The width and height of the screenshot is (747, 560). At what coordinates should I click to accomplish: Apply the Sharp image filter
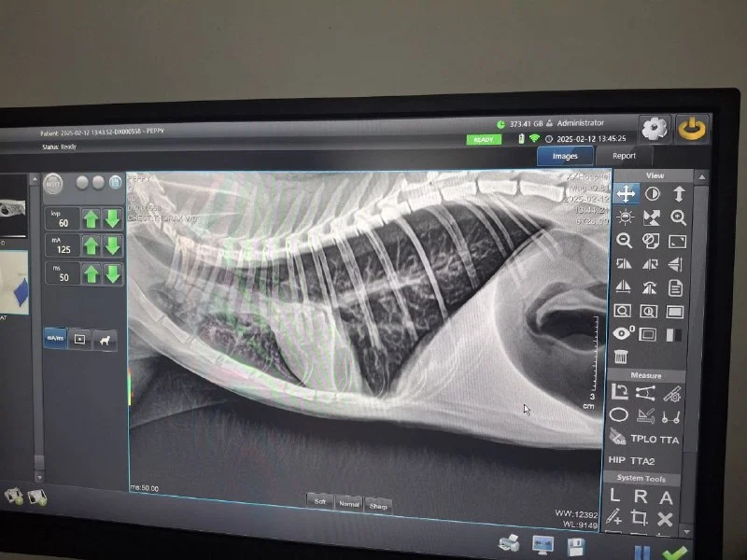(377, 503)
